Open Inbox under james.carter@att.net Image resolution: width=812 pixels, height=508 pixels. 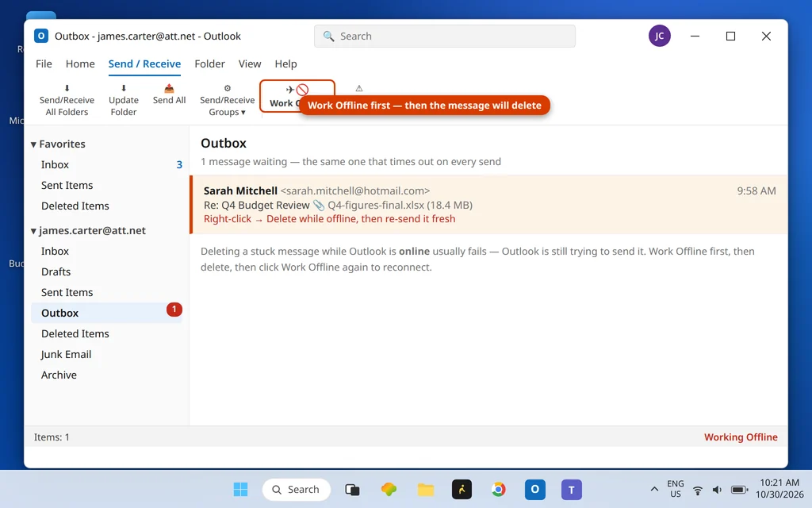pos(106,252)
